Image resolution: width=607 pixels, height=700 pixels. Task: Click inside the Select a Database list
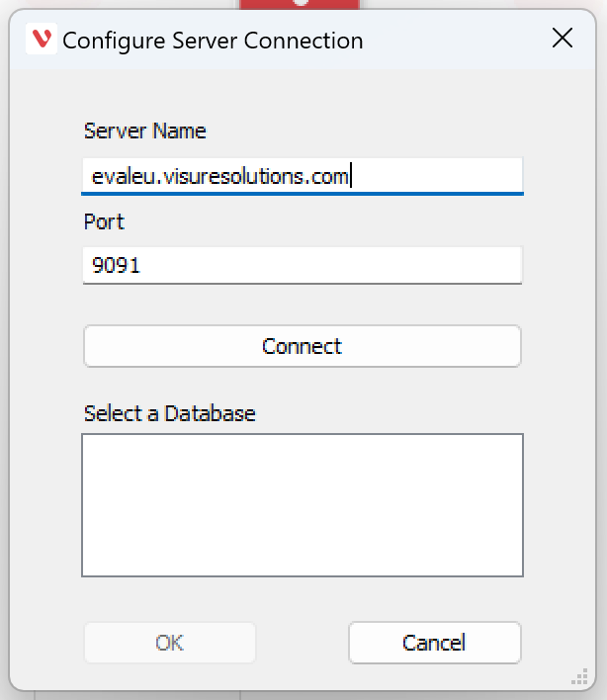[x=303, y=505]
